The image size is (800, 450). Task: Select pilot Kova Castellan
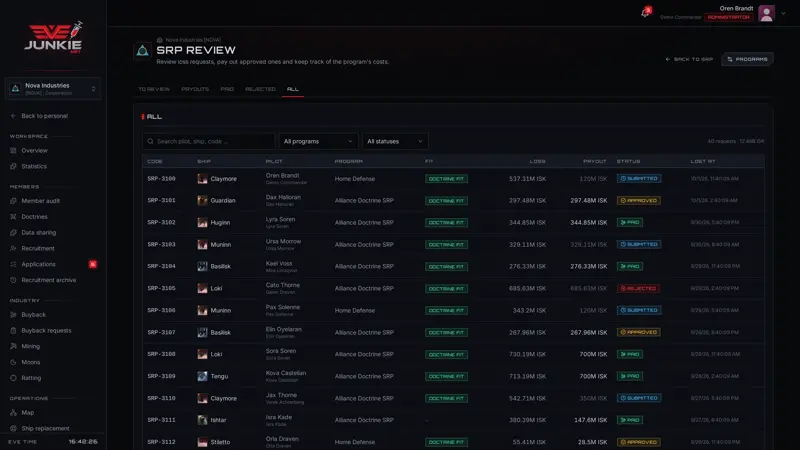click(x=286, y=373)
